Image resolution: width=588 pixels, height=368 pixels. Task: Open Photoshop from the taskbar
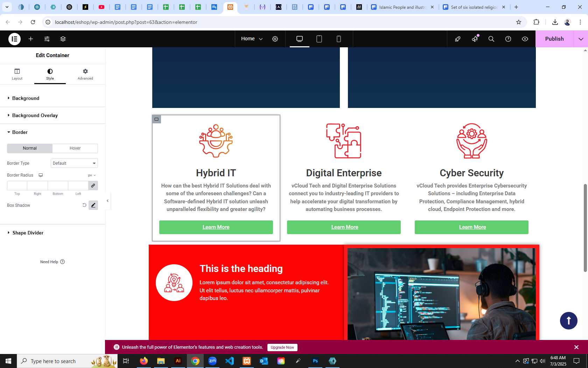pyautogui.click(x=315, y=361)
